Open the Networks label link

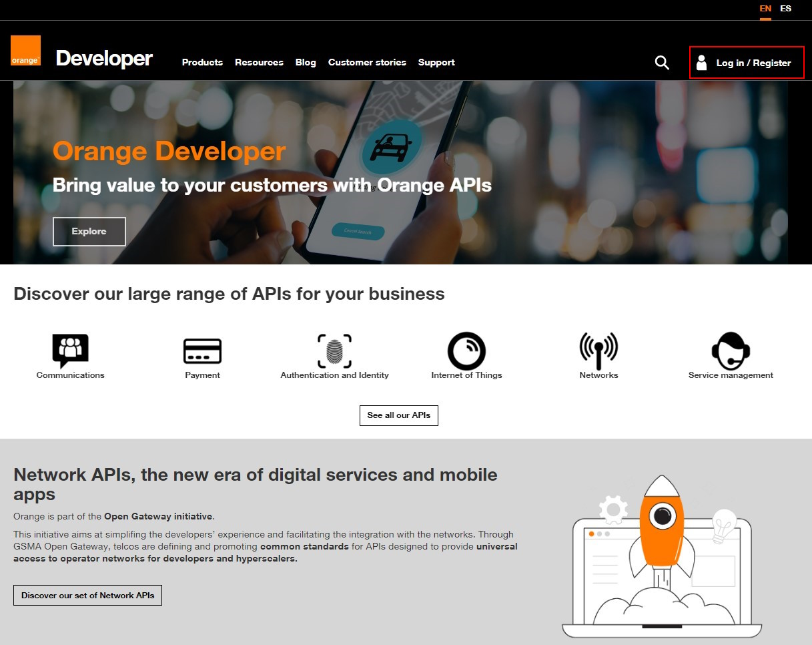(x=598, y=375)
